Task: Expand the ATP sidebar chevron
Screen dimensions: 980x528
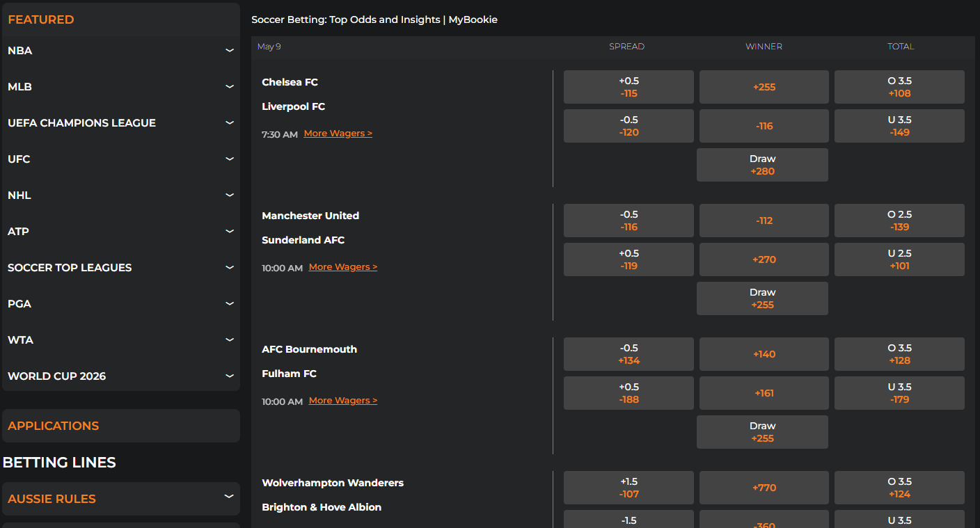Action: (229, 232)
